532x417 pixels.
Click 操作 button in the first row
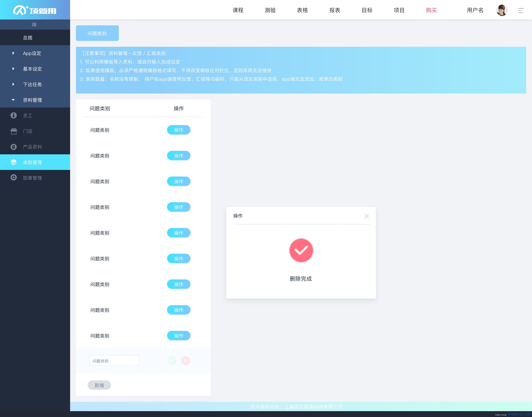[x=179, y=130]
